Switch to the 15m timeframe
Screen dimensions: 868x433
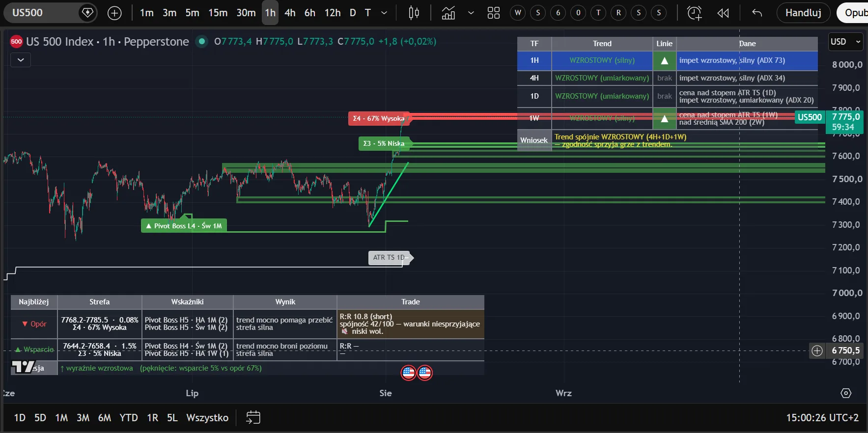pyautogui.click(x=218, y=13)
